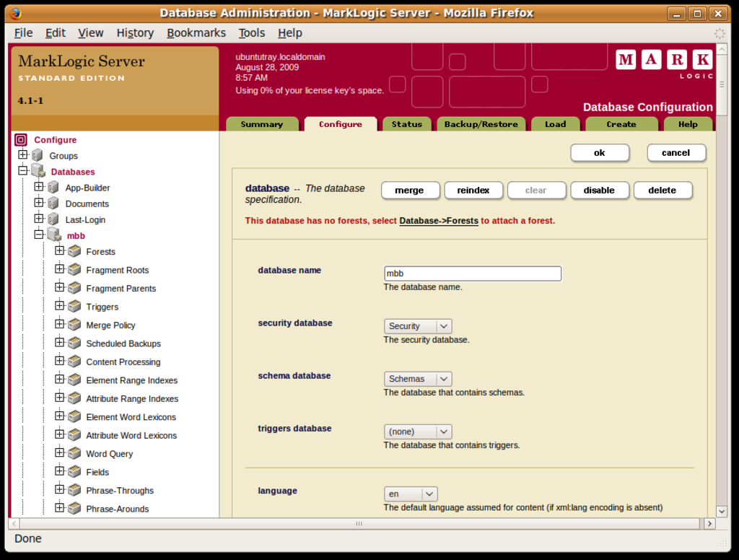The image size is (739, 560).
Task: Click the disable button
Action: point(599,191)
